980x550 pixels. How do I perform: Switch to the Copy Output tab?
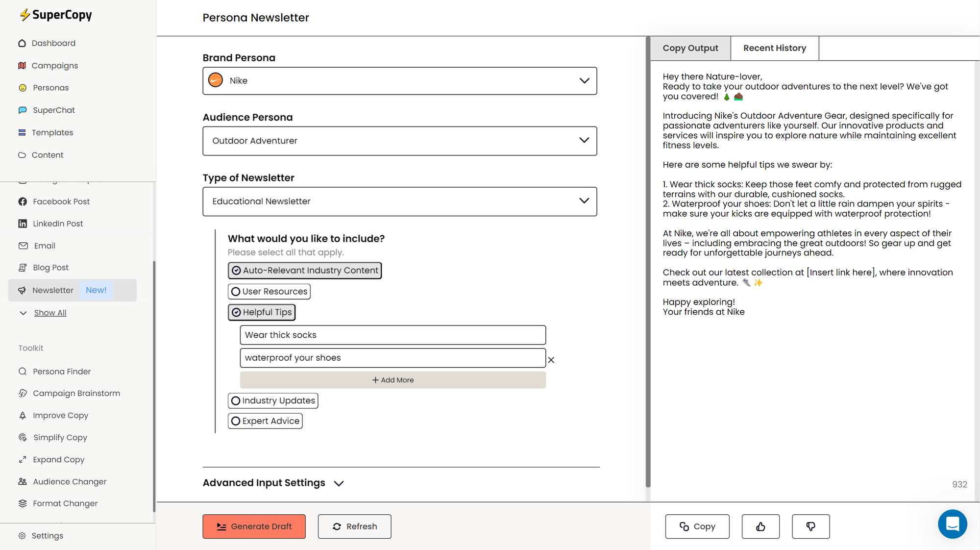tap(690, 48)
